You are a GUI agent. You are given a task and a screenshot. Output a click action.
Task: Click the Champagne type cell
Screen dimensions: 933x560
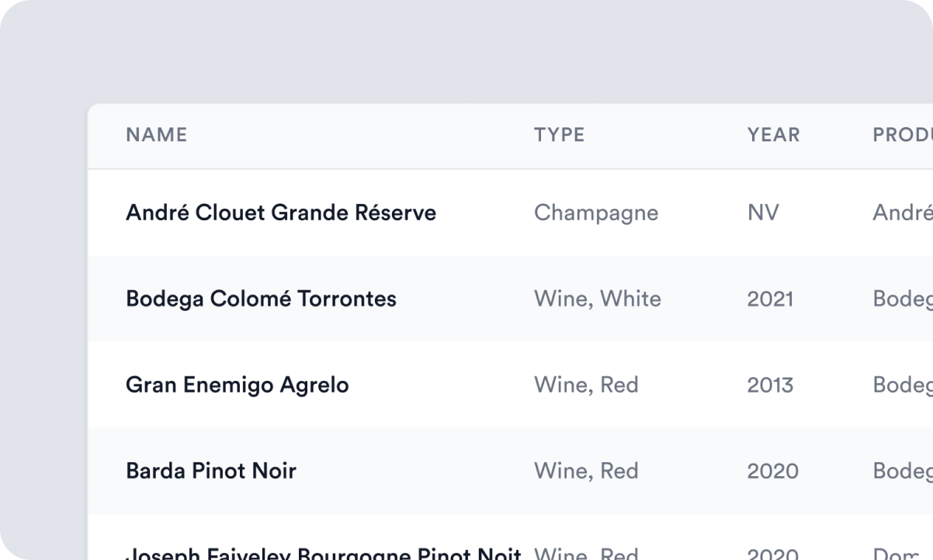point(596,213)
